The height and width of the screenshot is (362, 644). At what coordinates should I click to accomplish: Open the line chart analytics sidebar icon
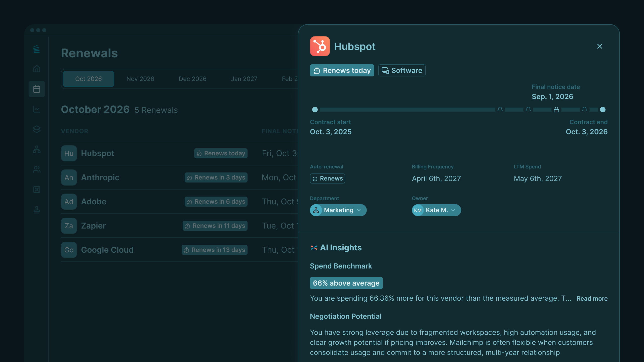click(x=37, y=109)
